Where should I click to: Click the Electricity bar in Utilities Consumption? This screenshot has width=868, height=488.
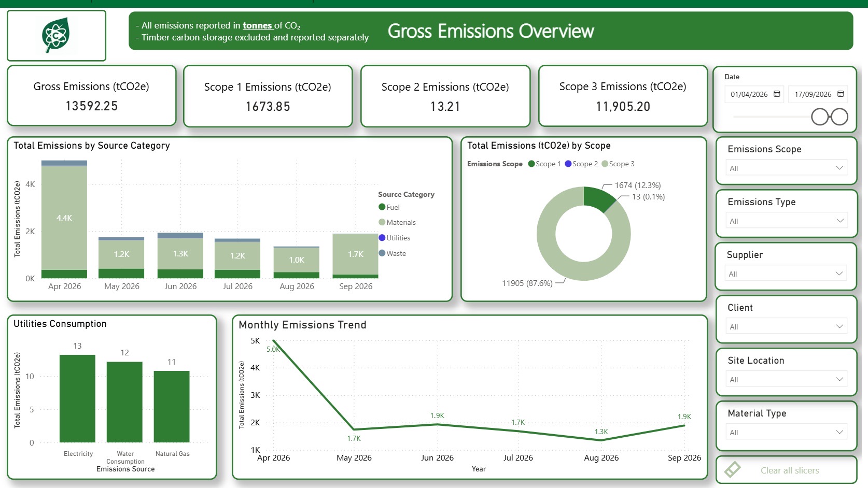(x=77, y=398)
